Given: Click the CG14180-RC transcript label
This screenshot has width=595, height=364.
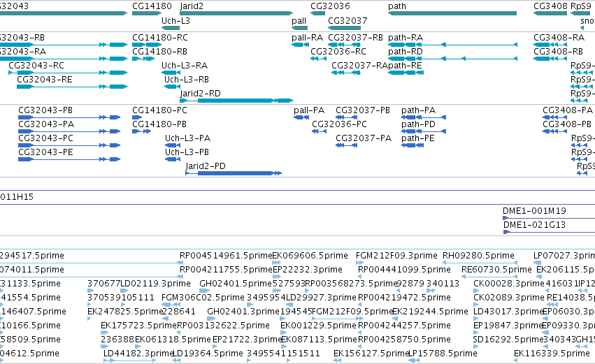Looking at the screenshot, I should click(159, 38).
